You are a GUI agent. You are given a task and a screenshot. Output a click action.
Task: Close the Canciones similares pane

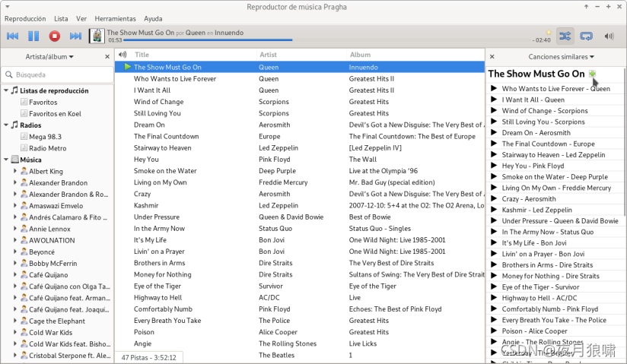492,57
